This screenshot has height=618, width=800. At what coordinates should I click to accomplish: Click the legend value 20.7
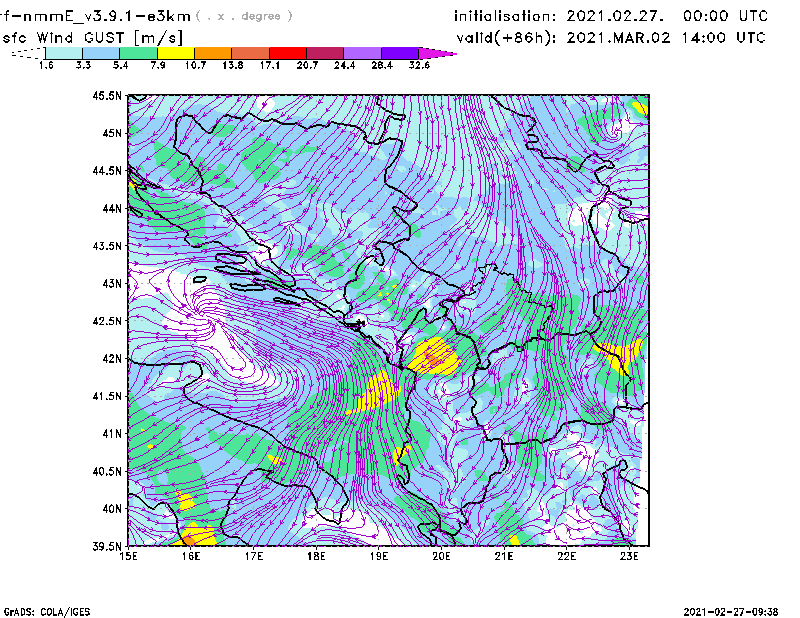[x=307, y=65]
